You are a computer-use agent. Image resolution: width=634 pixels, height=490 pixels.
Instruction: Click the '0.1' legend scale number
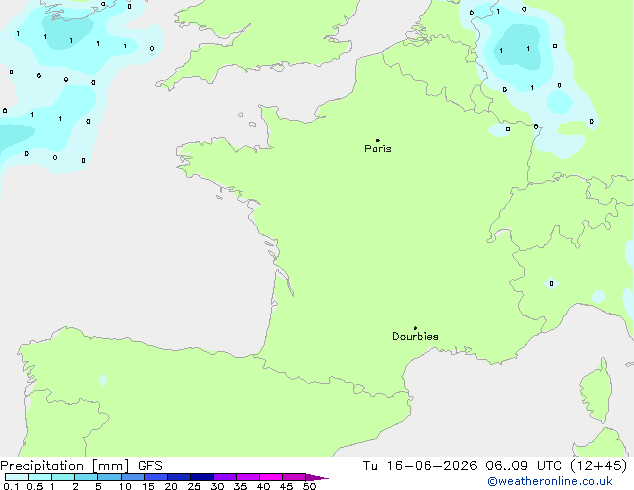pos(11,486)
